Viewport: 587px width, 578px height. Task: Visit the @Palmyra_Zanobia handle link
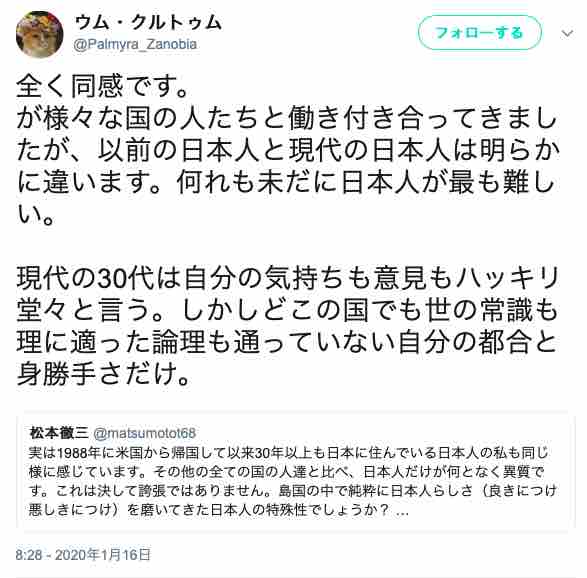click(136, 44)
